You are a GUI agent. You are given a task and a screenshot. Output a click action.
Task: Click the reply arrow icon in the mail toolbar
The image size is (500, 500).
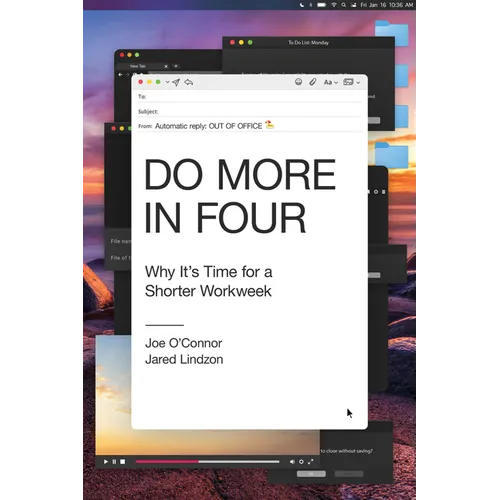point(189,82)
